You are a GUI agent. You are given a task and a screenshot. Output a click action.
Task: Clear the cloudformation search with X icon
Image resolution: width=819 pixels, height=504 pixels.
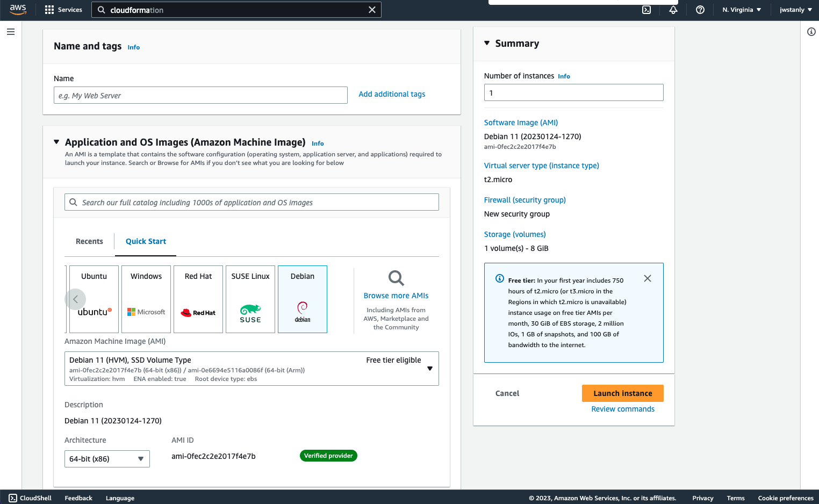[372, 10]
